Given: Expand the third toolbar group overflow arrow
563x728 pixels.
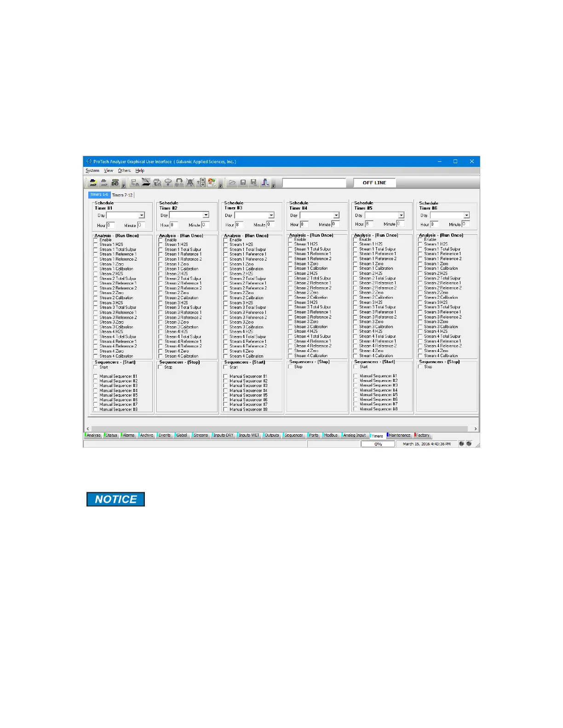Looking at the screenshot, I should tap(274, 186).
